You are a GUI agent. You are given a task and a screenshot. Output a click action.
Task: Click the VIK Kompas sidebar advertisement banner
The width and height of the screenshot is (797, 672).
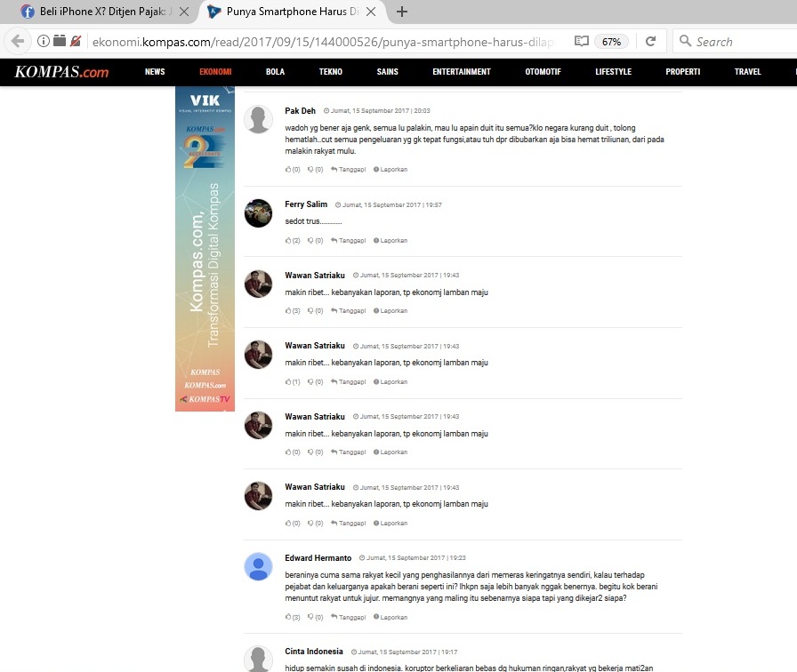205,249
